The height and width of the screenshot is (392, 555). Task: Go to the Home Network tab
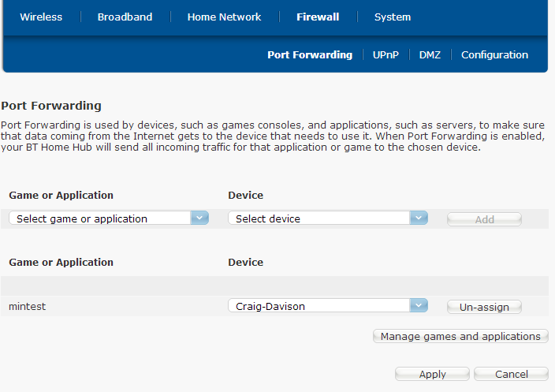coord(224,17)
